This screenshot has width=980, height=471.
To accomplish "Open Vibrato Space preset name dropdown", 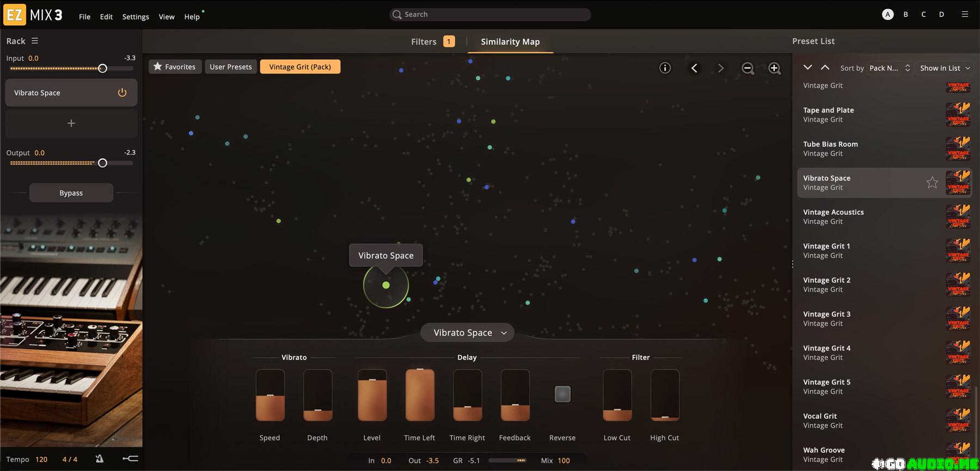I will [467, 332].
